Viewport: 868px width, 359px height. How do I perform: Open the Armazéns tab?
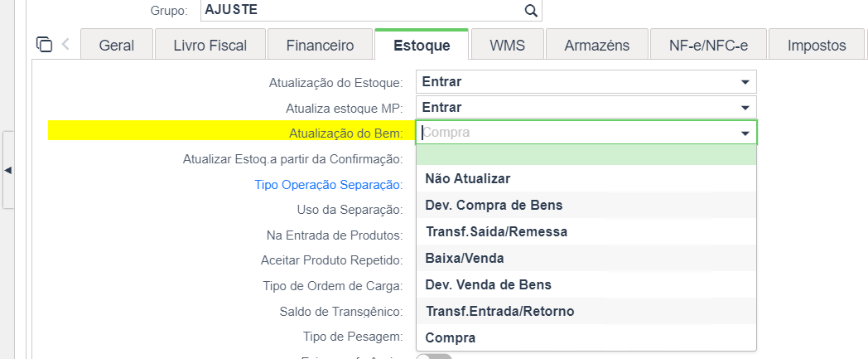click(596, 45)
